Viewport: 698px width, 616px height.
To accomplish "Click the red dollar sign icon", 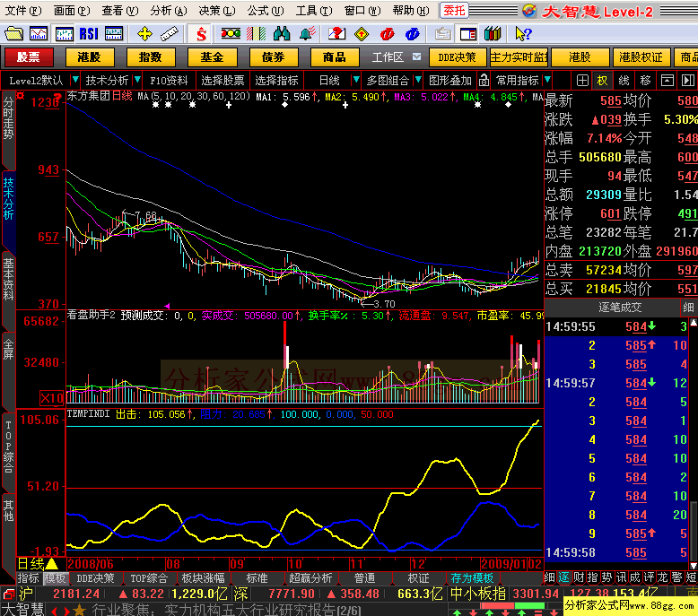I will pyautogui.click(x=201, y=34).
